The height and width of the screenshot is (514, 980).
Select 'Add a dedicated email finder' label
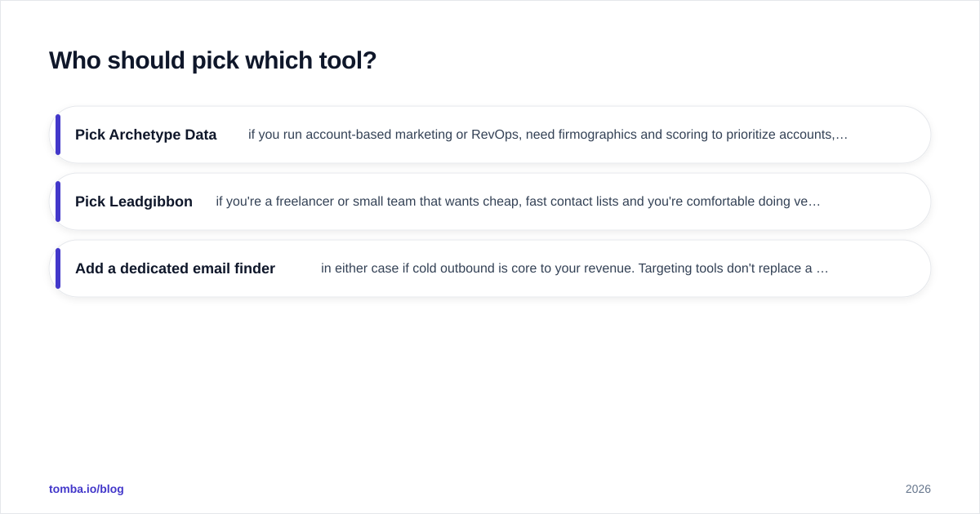click(x=175, y=268)
